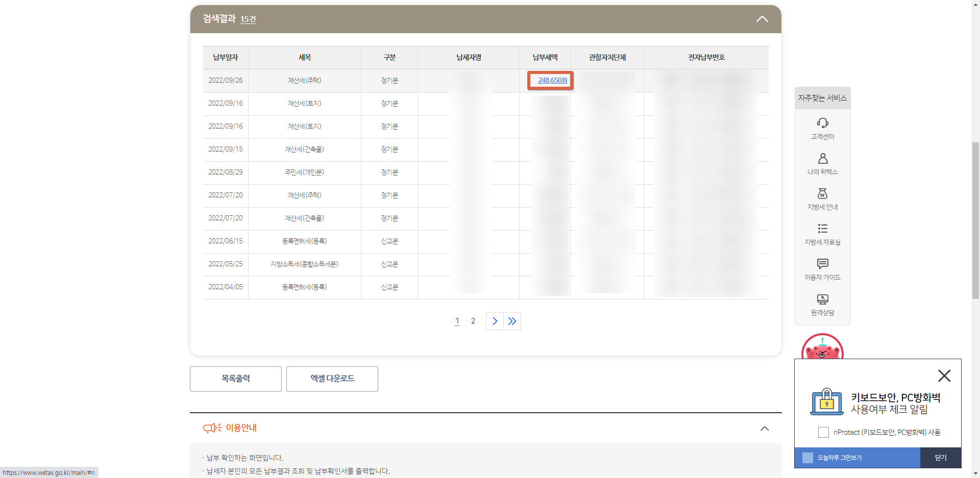980x478 pixels.
Task: Enable nProtect keyboard security checkbox
Action: pyautogui.click(x=823, y=432)
